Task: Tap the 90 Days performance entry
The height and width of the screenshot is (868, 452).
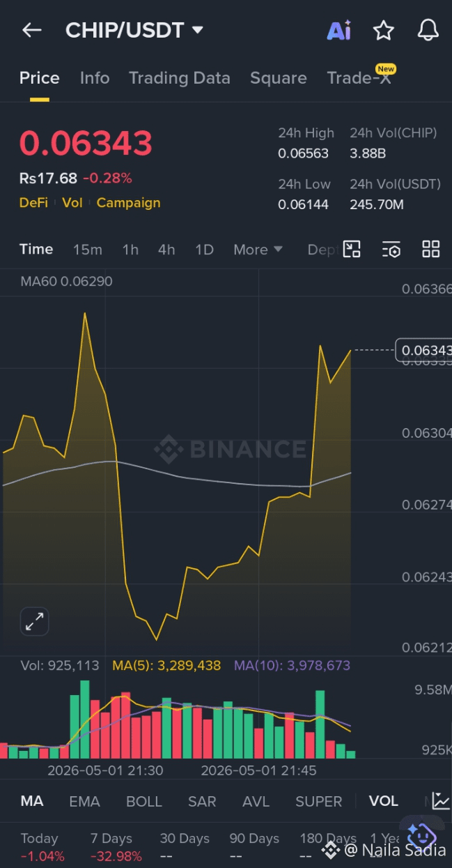Action: (254, 847)
